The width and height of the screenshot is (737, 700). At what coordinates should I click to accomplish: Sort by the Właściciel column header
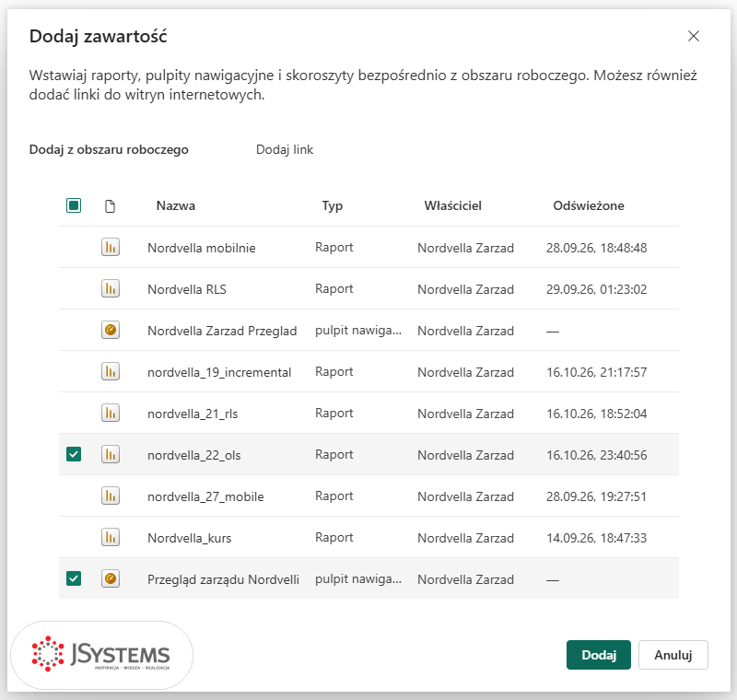[x=453, y=205]
